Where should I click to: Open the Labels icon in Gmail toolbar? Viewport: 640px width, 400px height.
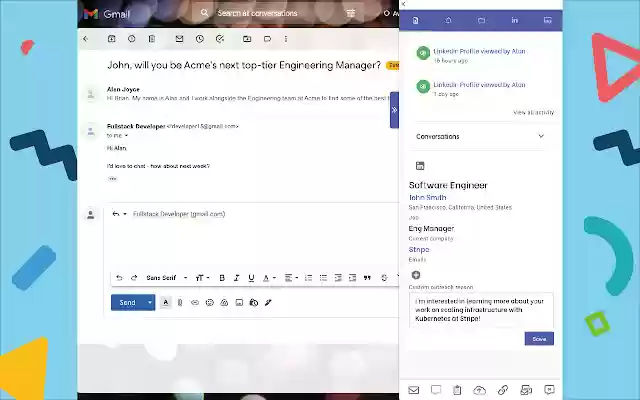click(x=267, y=39)
